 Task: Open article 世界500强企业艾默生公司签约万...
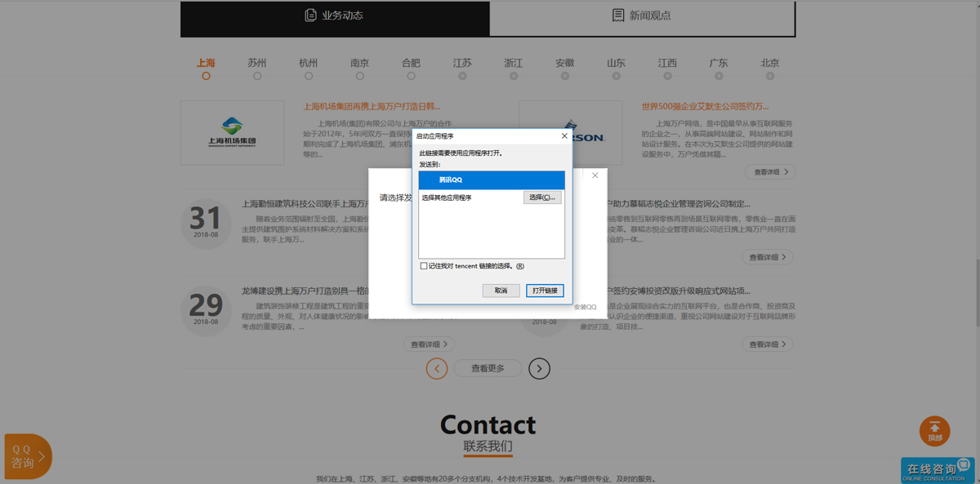(706, 106)
